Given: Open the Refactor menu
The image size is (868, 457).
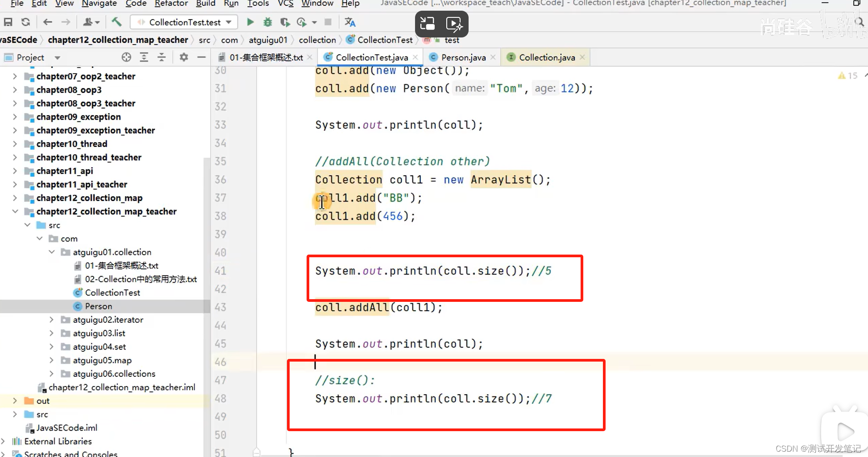Looking at the screenshot, I should pos(171,4).
